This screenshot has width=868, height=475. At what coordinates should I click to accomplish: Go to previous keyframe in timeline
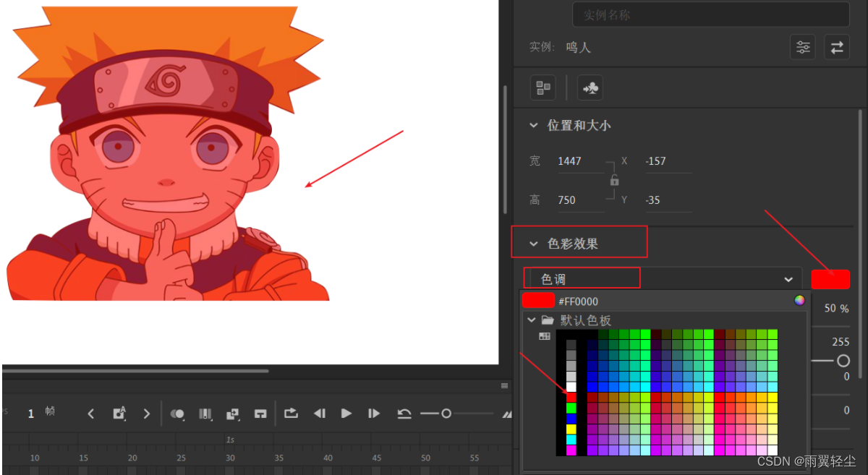click(90, 414)
